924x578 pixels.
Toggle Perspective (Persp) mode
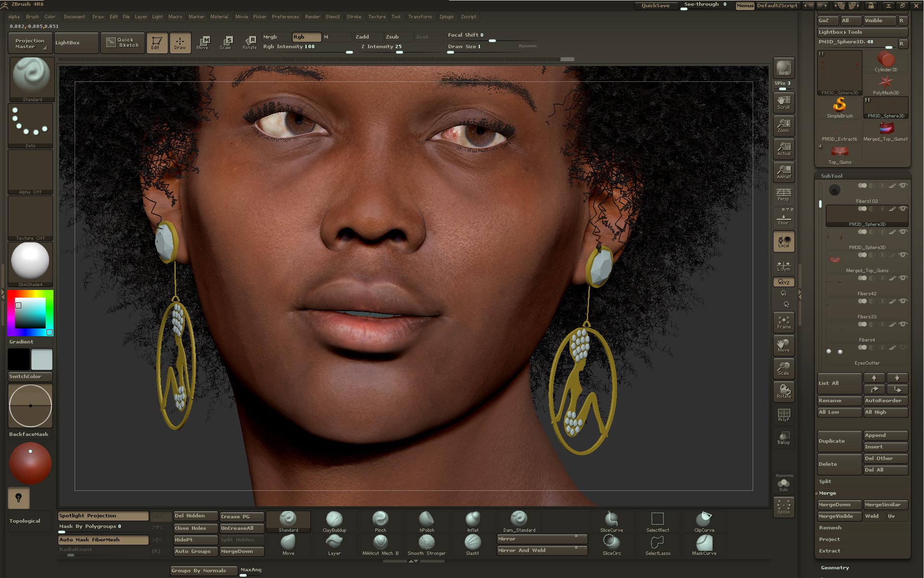(x=783, y=195)
